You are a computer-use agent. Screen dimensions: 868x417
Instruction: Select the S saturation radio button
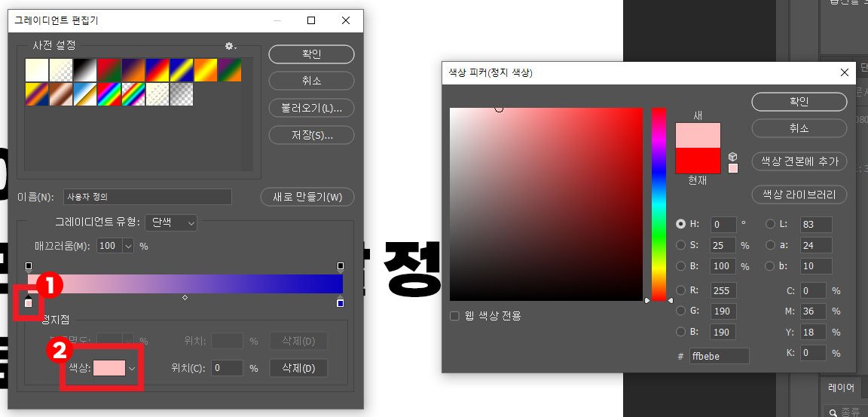681,245
